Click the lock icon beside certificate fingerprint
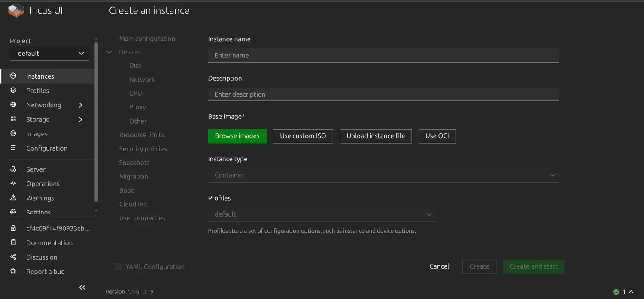The image size is (644, 299). coord(13,228)
